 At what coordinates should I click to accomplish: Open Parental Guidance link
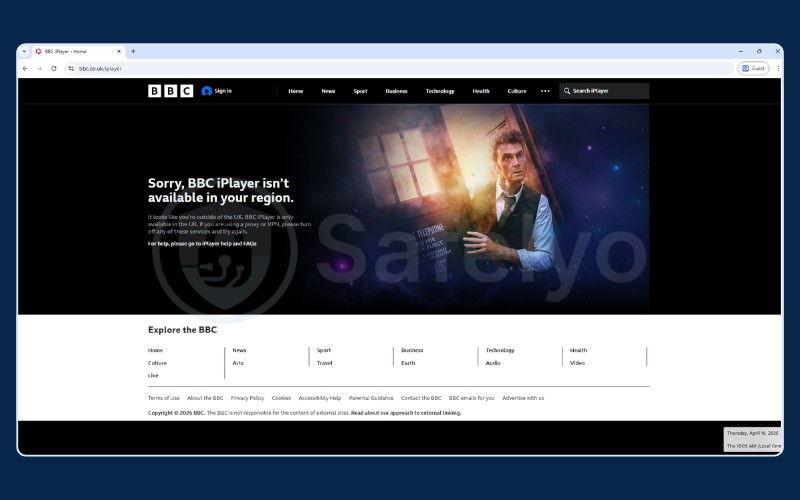(x=371, y=398)
